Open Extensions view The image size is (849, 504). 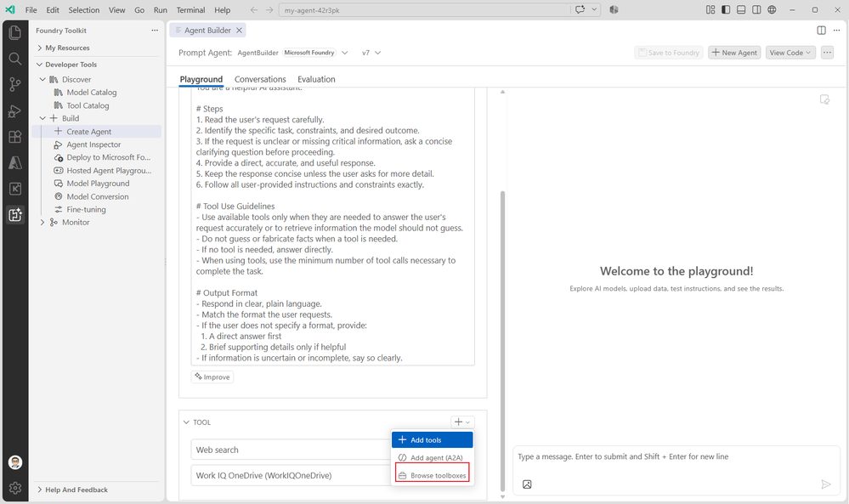coord(15,137)
